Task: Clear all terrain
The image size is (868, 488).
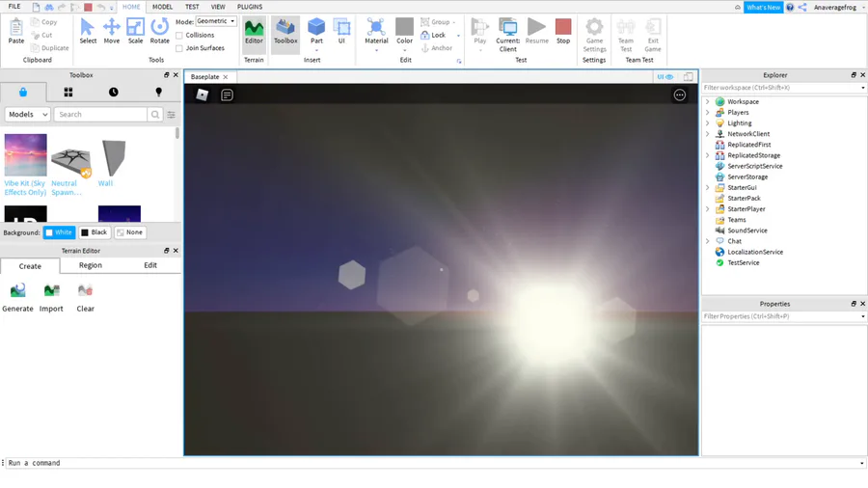Action: click(85, 298)
